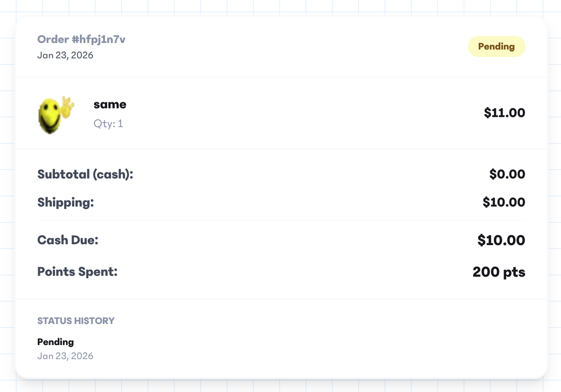Image resolution: width=561 pixels, height=392 pixels.
Task: Click the $11.00 item price
Action: click(504, 113)
